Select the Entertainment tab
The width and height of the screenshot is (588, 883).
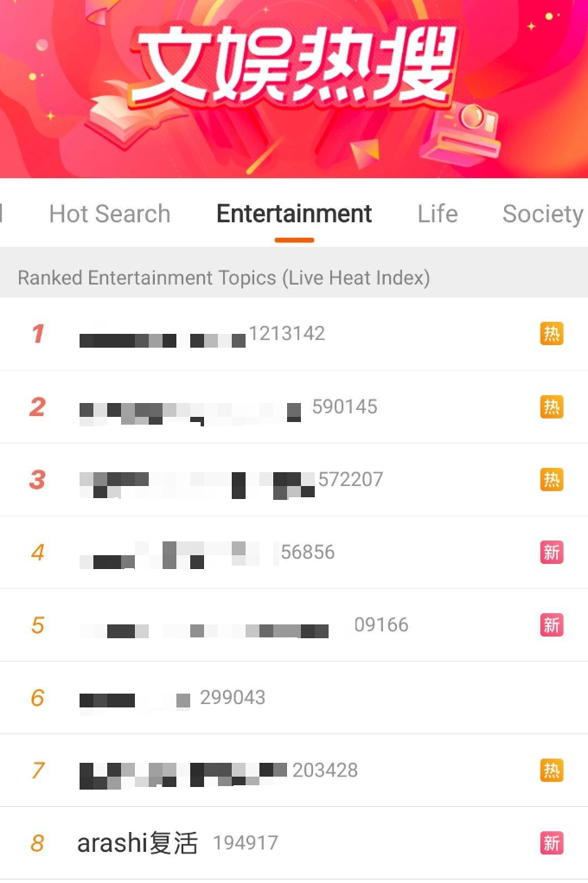click(294, 214)
